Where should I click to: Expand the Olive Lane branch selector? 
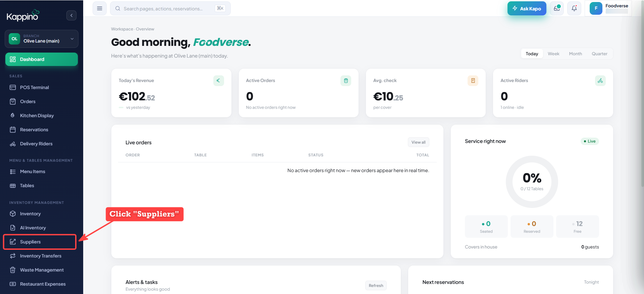pyautogui.click(x=42, y=39)
